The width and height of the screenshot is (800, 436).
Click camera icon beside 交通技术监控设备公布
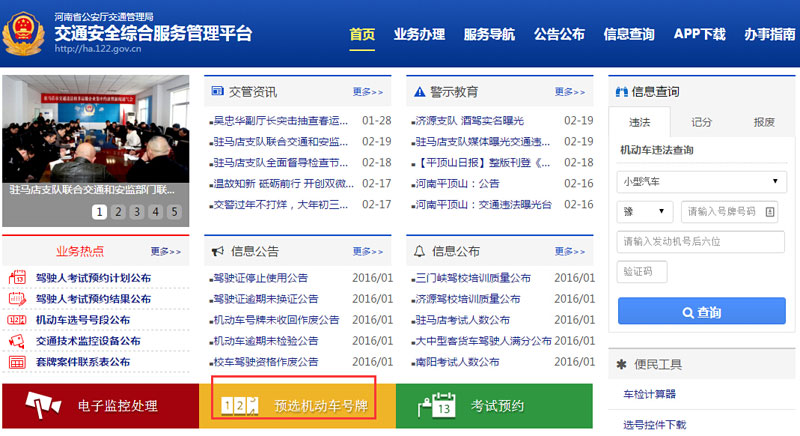click(17, 341)
